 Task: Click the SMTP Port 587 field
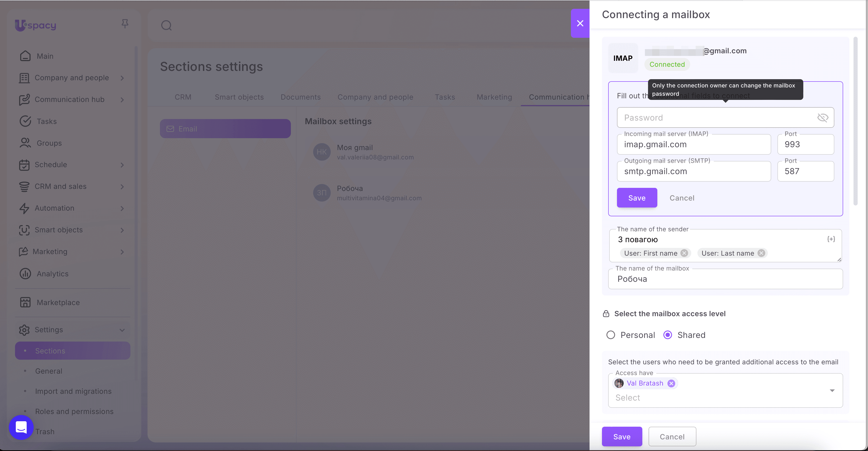pyautogui.click(x=805, y=171)
